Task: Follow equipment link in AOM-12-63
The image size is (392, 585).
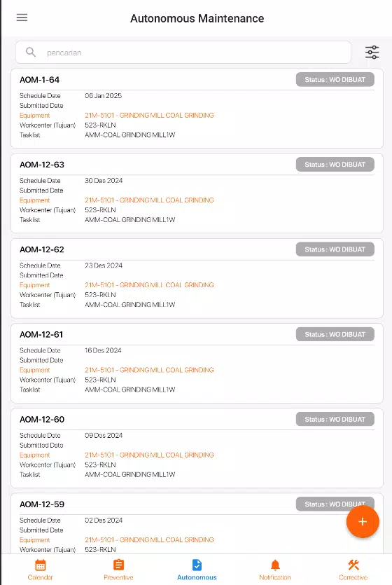Action: point(149,200)
